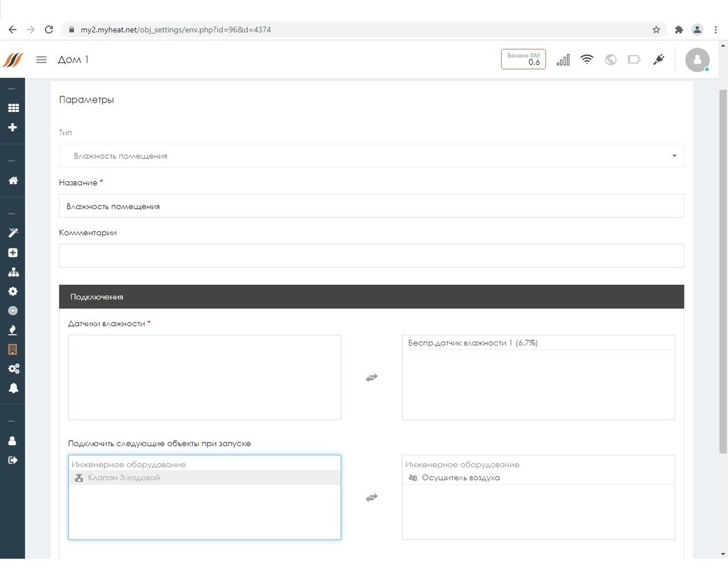Select Беспр.датчик влажности 1 (6.7%)
The height and width of the screenshot is (582, 728).
click(x=539, y=343)
